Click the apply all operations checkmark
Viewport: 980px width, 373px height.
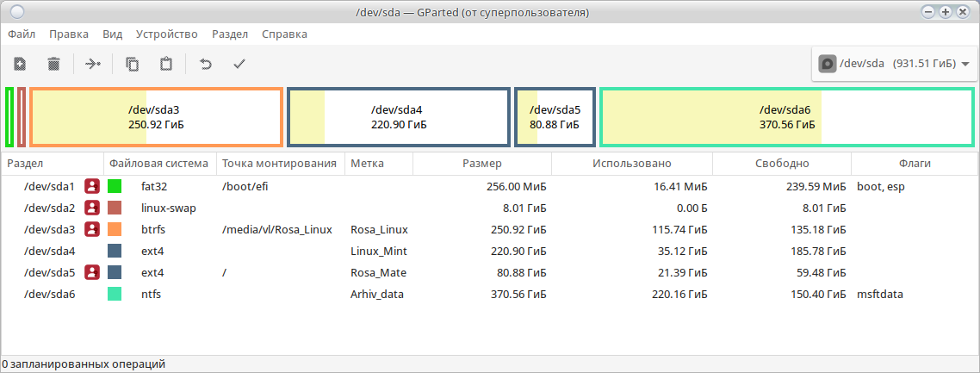point(239,64)
